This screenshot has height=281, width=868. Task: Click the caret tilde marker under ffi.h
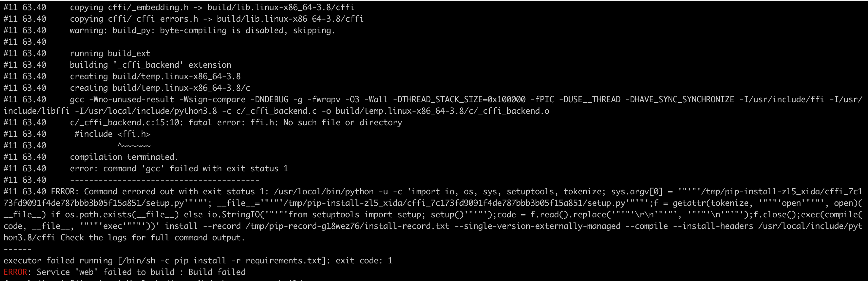[134, 146]
